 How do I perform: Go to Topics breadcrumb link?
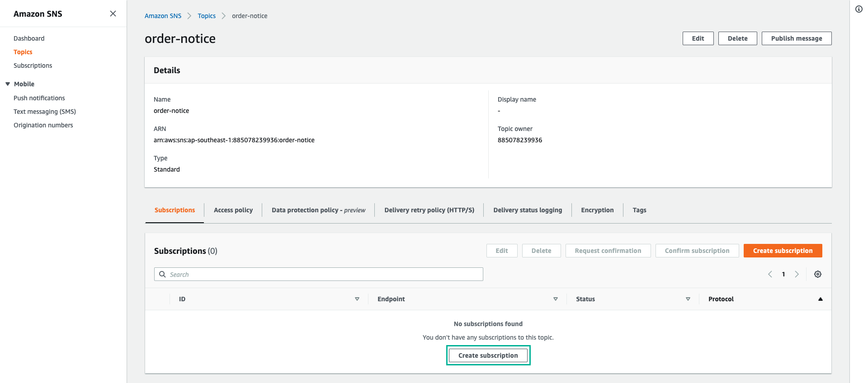click(207, 16)
